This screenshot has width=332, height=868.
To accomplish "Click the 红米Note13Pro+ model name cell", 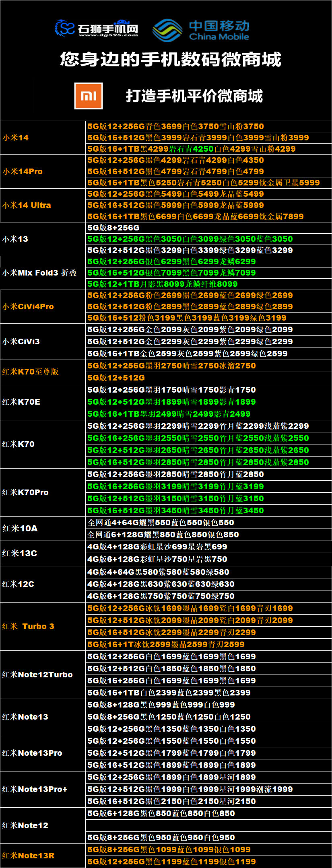I will tap(43, 789).
